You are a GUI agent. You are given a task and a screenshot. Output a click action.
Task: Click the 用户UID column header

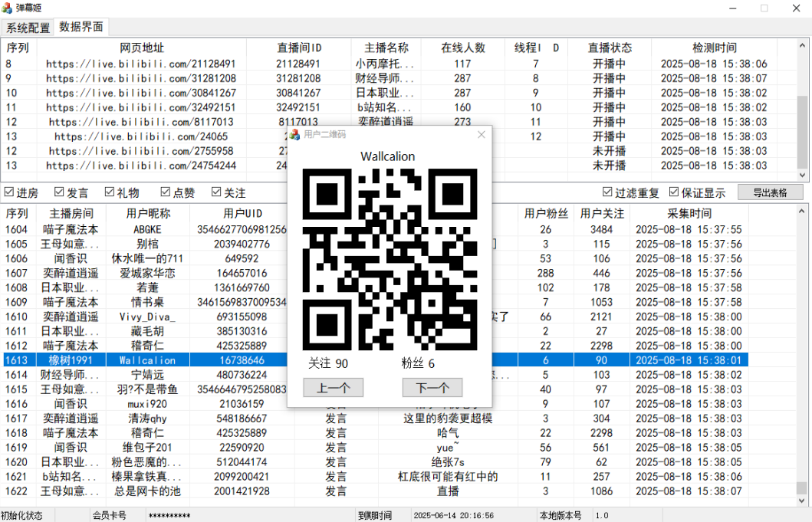pyautogui.click(x=242, y=213)
